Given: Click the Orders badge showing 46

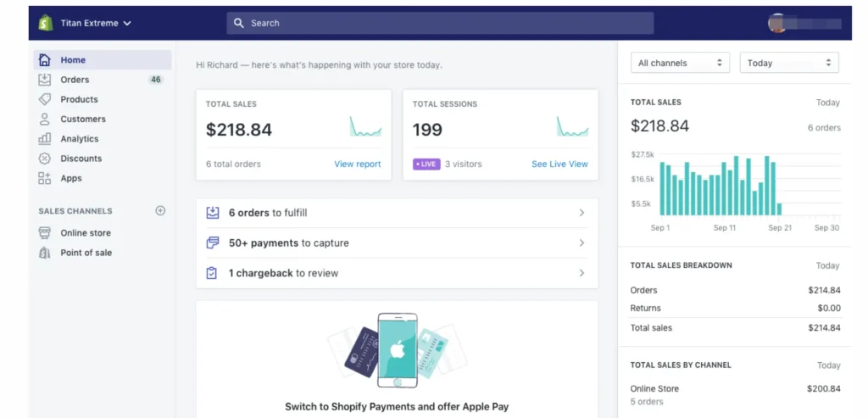Looking at the screenshot, I should (156, 80).
